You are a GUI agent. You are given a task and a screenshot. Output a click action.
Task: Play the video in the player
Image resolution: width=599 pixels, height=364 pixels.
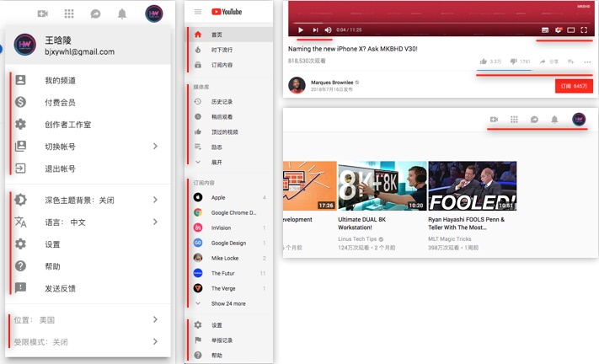(x=301, y=29)
